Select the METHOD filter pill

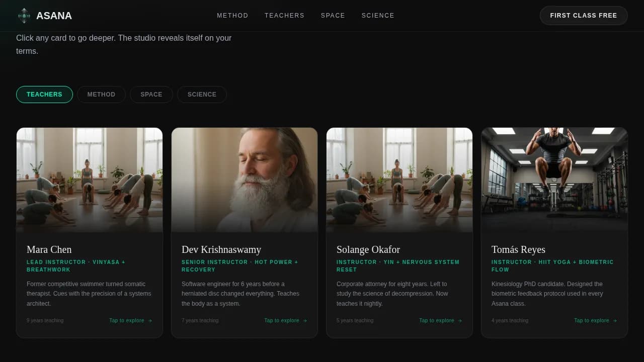pos(101,95)
